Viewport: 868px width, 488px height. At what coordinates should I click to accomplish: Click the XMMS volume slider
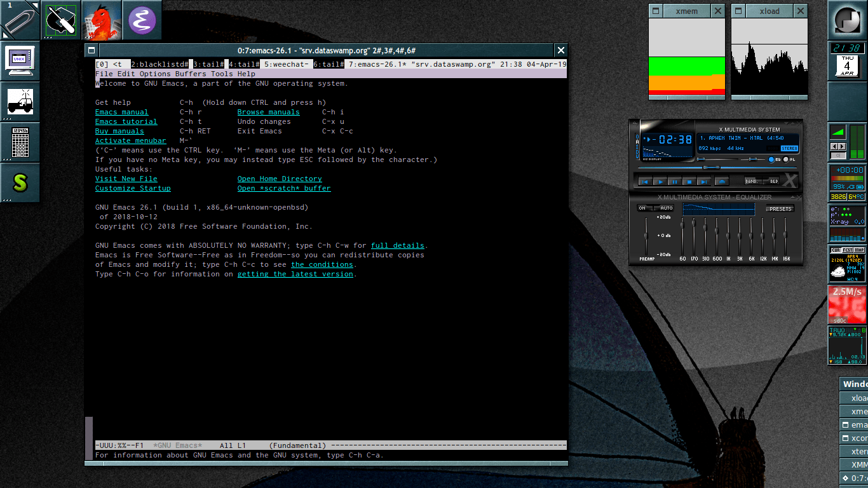coord(717,159)
